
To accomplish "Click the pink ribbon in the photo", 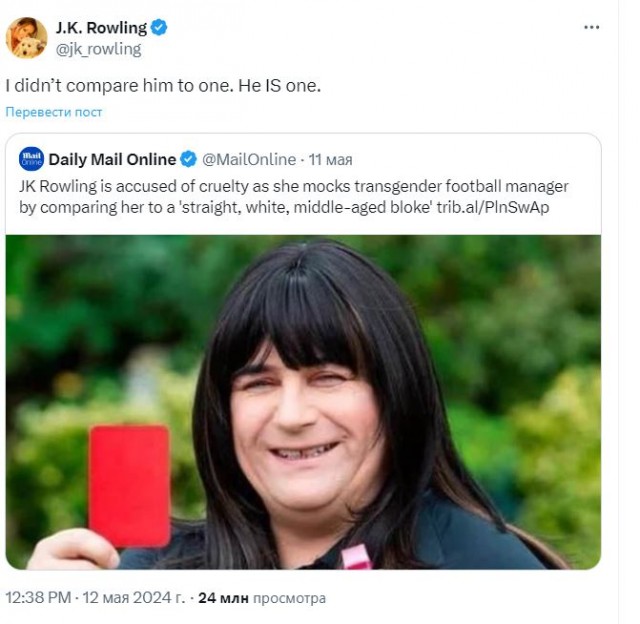I will coord(356,556).
